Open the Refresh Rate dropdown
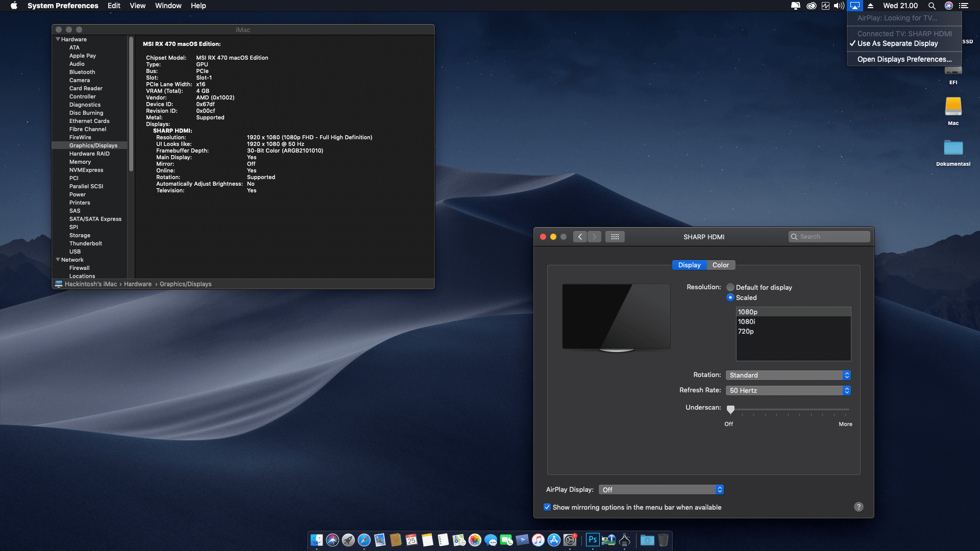This screenshot has height=551, width=980. coord(788,390)
